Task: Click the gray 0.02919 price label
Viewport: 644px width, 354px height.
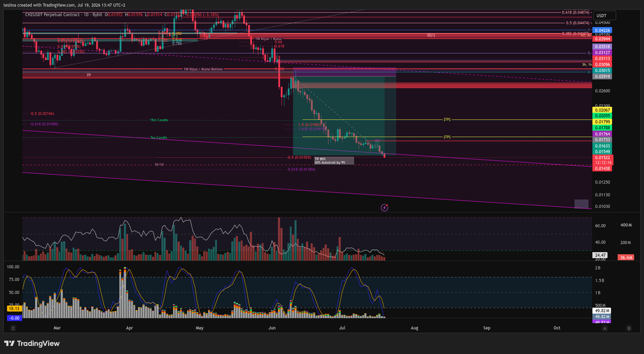Action: click(602, 77)
